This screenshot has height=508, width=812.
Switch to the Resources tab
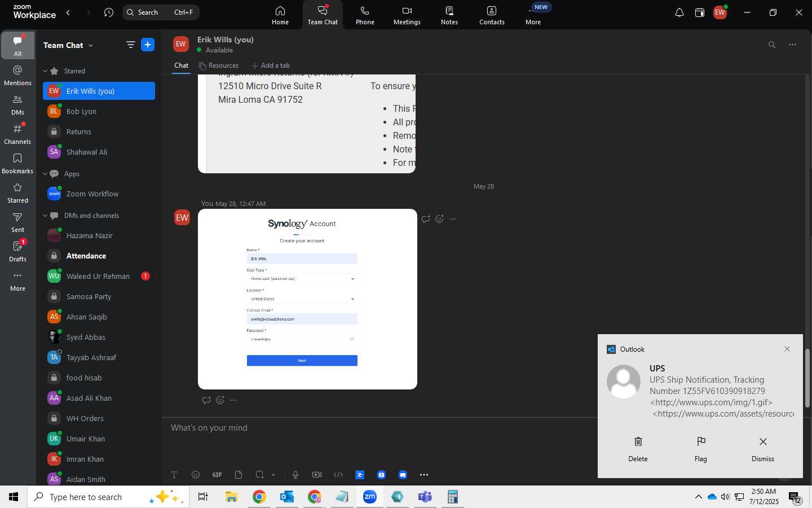pyautogui.click(x=218, y=65)
